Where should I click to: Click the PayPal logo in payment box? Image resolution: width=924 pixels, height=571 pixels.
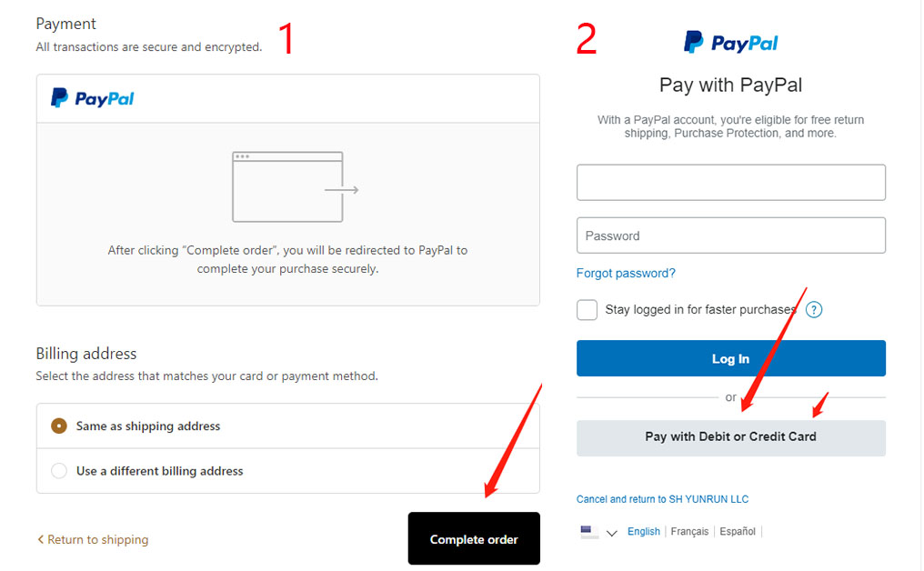[93, 98]
